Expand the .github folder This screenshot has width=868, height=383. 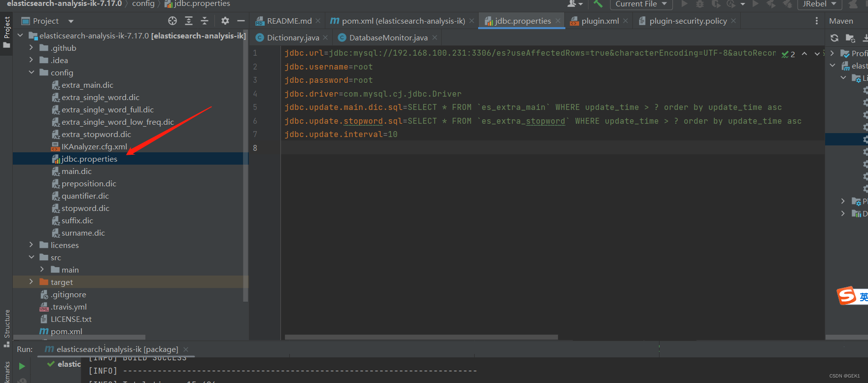(x=31, y=48)
